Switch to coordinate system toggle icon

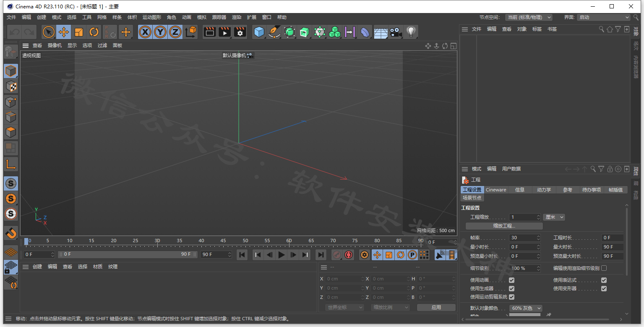point(190,32)
